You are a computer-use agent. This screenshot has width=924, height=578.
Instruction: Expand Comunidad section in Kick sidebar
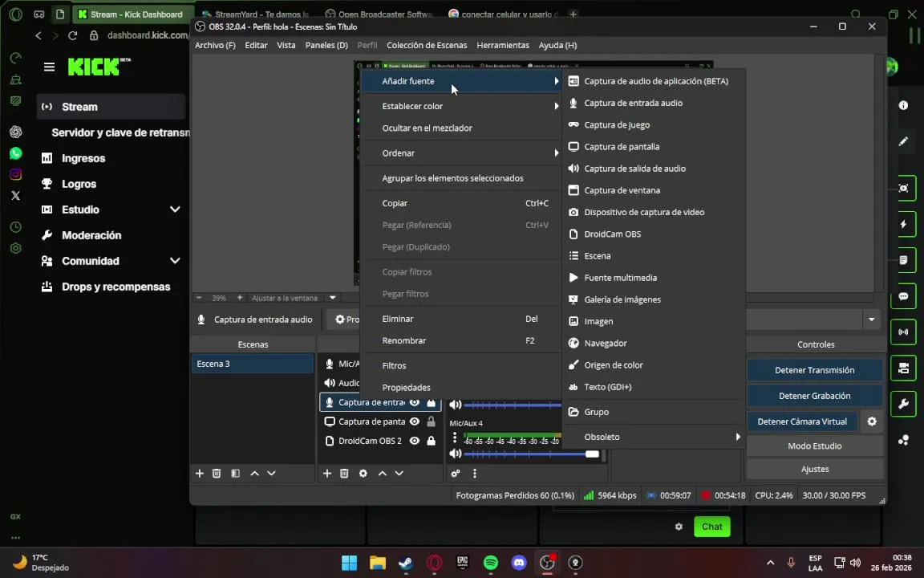tap(175, 261)
